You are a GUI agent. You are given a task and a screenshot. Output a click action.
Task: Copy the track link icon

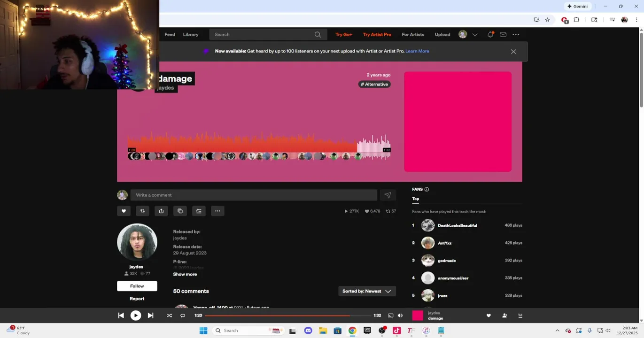[180, 211]
